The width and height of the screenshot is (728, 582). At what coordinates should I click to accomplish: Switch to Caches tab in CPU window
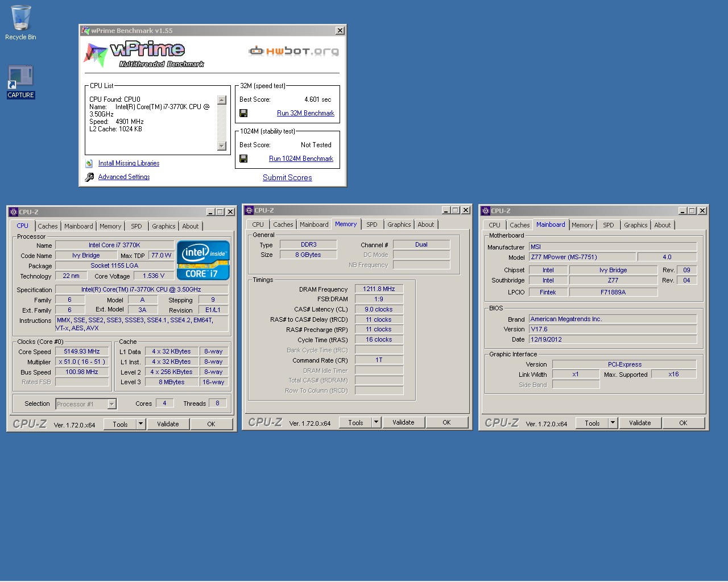[x=48, y=226]
